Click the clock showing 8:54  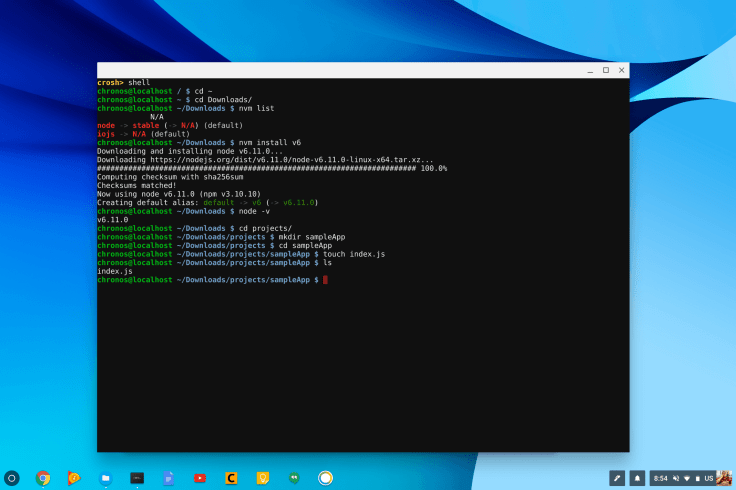pos(661,478)
